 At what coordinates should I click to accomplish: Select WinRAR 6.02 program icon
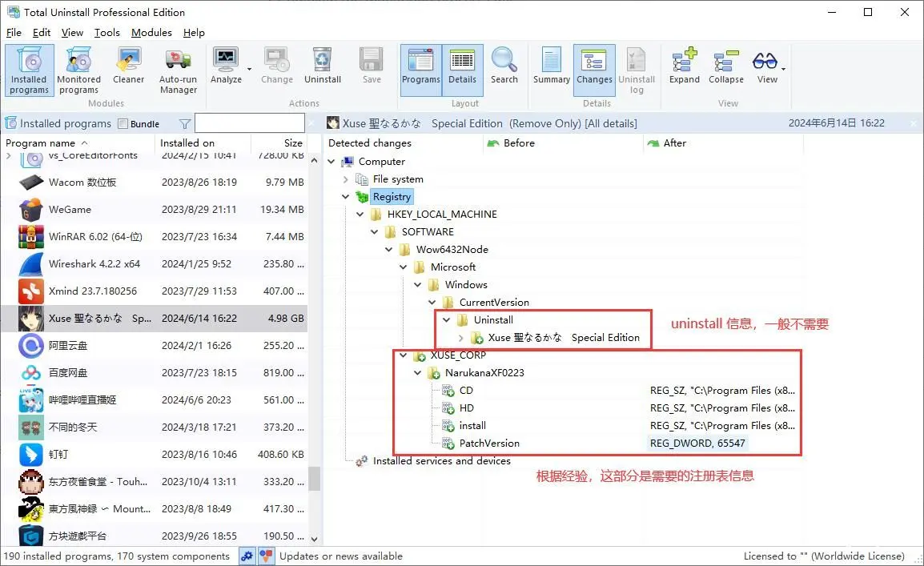tap(30, 236)
